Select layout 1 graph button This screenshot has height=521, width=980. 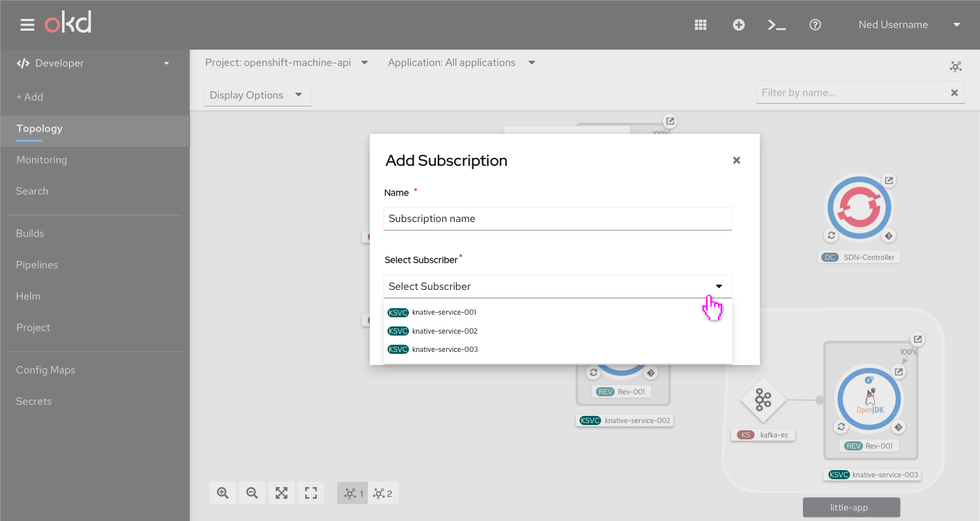tap(353, 493)
